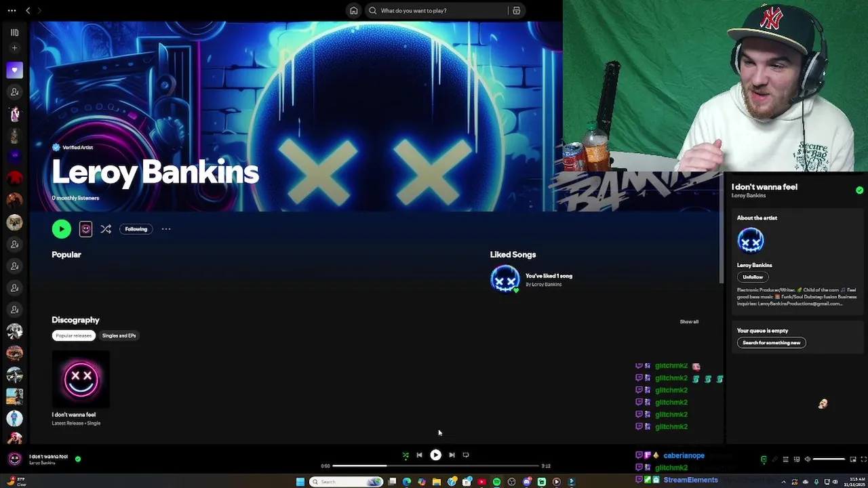Open the taskbar clock and date
The height and width of the screenshot is (488, 868).
854,482
